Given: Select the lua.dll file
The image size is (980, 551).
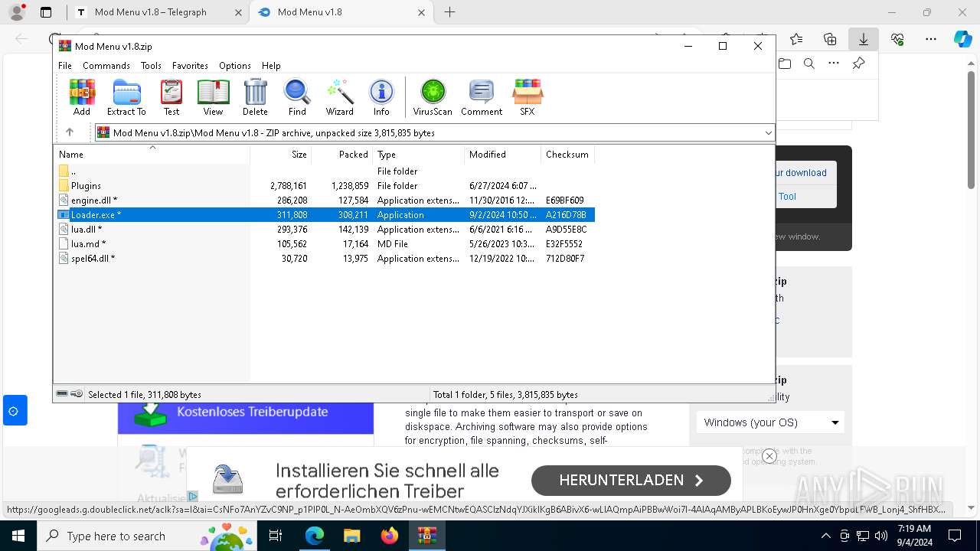Looking at the screenshot, I should (325, 230).
